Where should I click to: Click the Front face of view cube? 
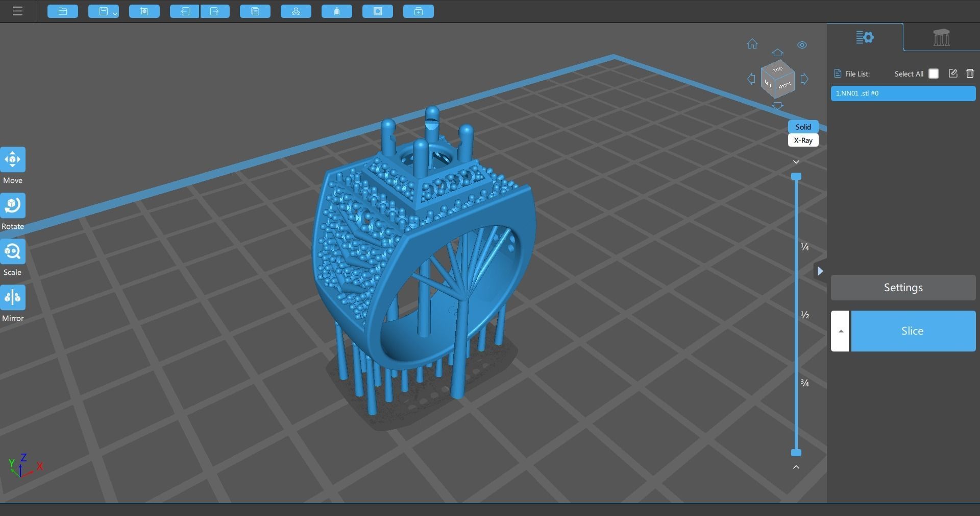[x=785, y=86]
